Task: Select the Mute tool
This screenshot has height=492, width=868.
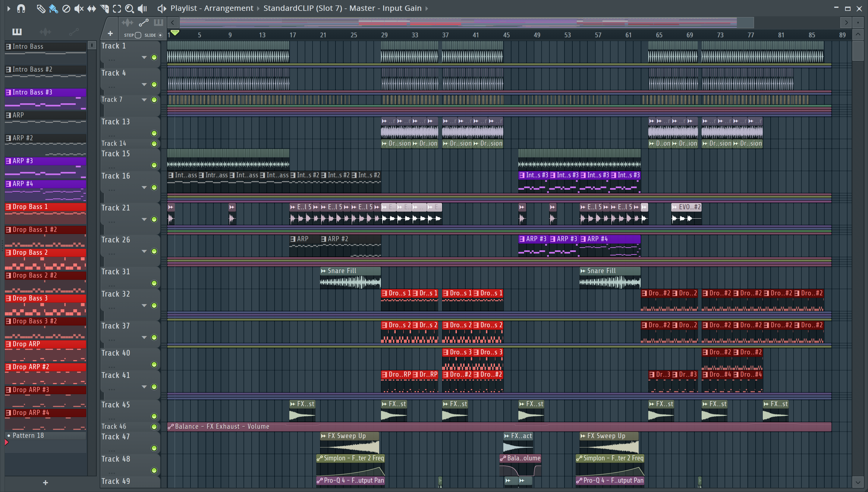Action: click(x=79, y=8)
